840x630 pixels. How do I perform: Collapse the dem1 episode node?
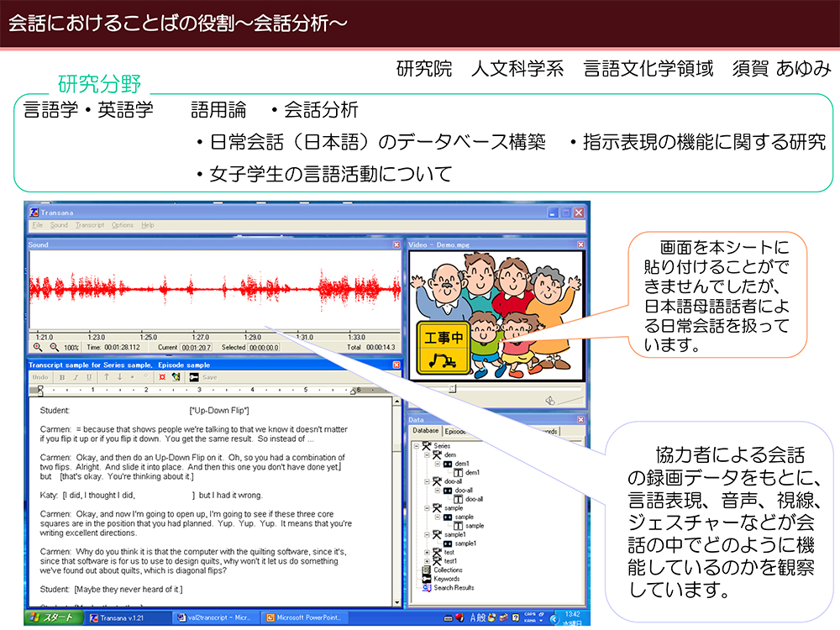click(x=437, y=464)
